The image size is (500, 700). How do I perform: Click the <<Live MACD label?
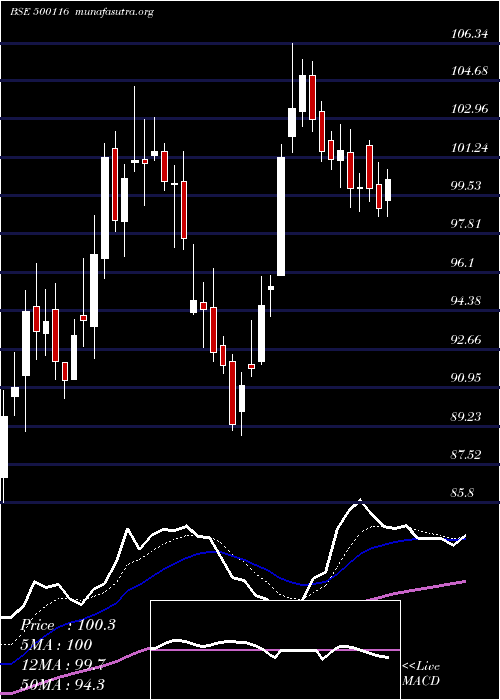click(421, 674)
